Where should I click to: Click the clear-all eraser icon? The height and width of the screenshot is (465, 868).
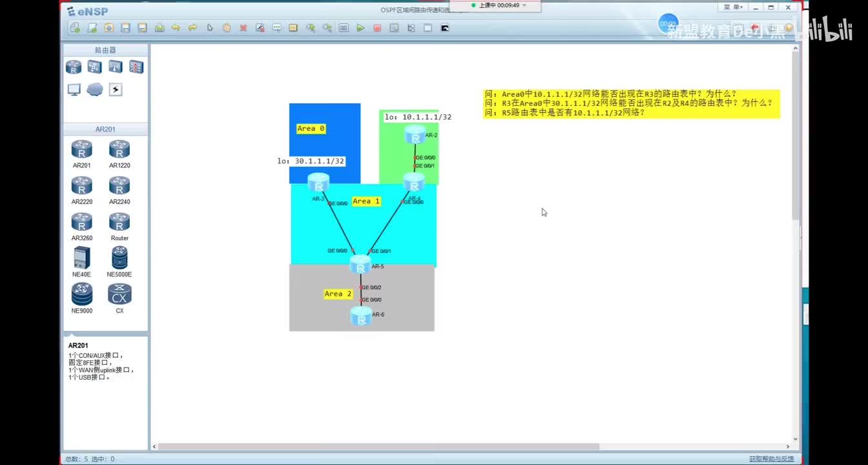260,28
